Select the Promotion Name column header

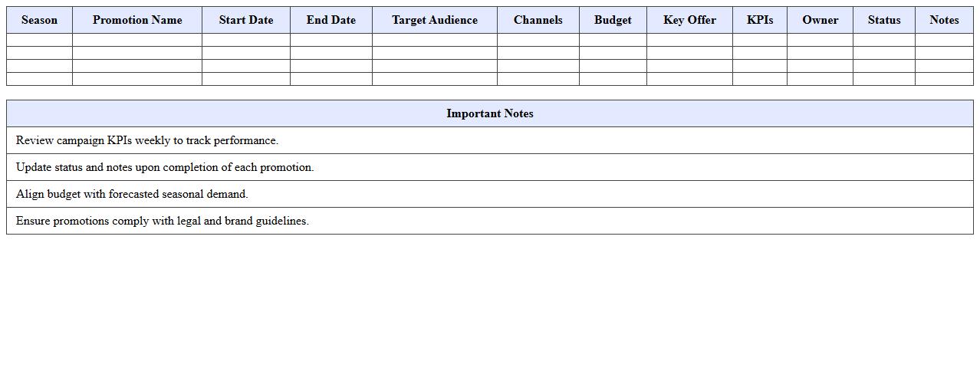[137, 20]
